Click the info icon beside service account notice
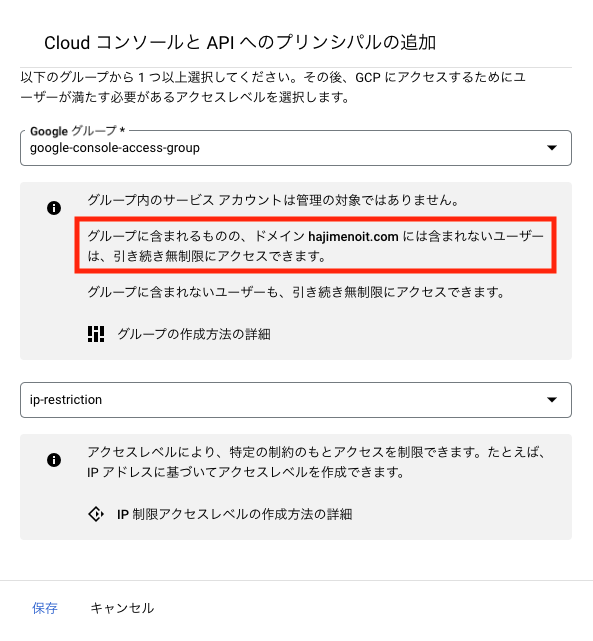593x641 pixels. point(54,208)
